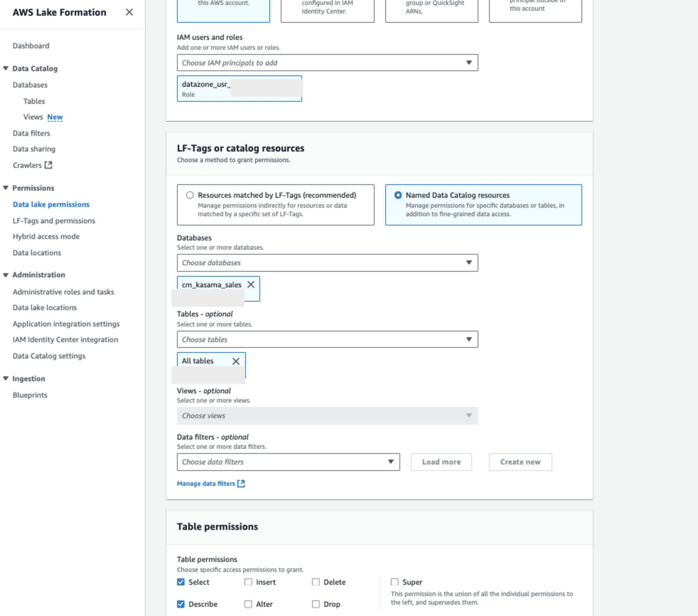Open LF-Tags and permissions menu item
The width and height of the screenshot is (698, 616).
click(x=54, y=220)
